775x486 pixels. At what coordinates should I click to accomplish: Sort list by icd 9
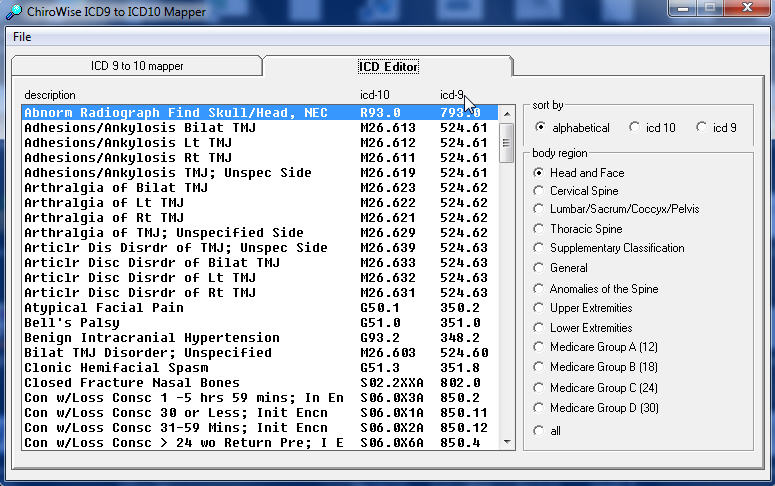point(716,128)
